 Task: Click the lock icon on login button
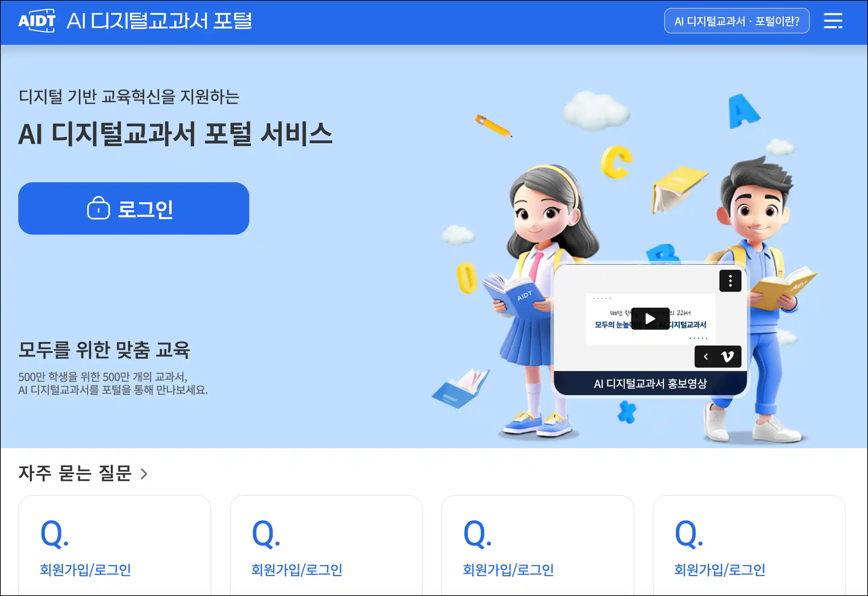pos(98,208)
